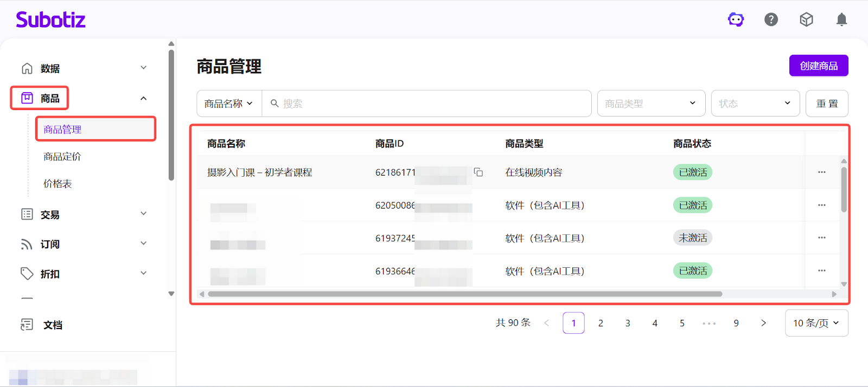Open the 状态 filter dropdown
Image resolution: width=868 pixels, height=387 pixels.
click(x=755, y=104)
